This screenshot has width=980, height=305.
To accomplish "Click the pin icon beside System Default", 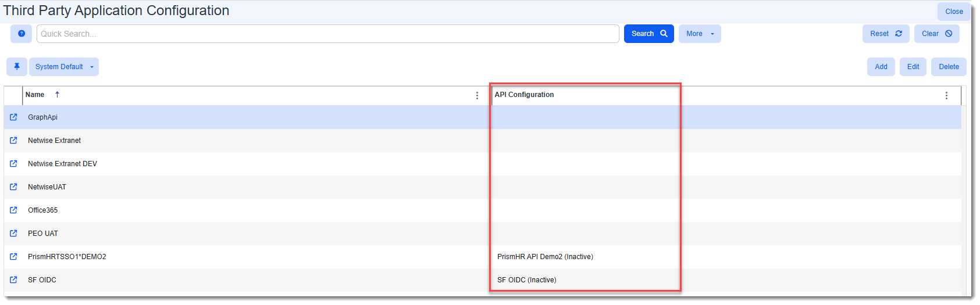I will [16, 67].
